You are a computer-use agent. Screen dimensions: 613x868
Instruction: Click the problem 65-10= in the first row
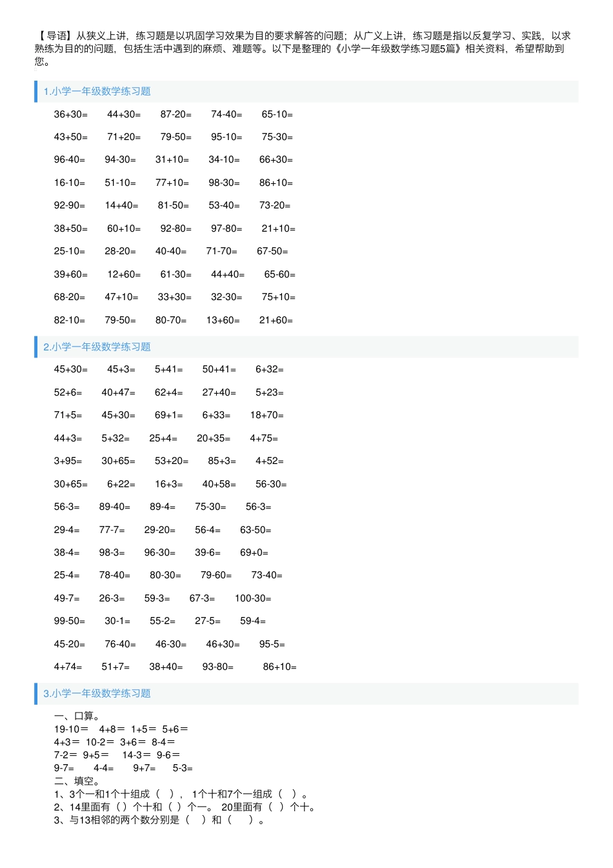click(x=277, y=114)
